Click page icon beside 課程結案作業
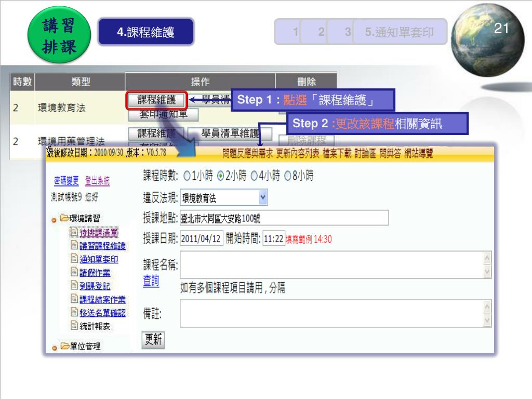The height and width of the screenshot is (399, 532). tap(74, 298)
